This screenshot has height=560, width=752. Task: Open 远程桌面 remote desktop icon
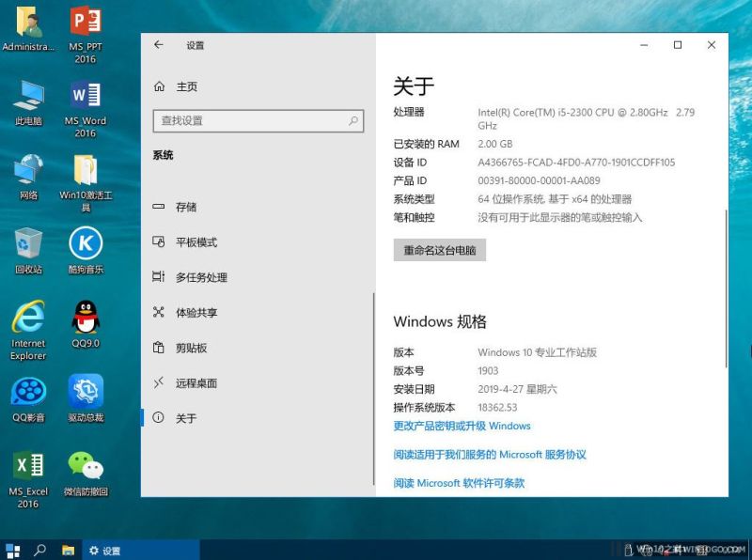(x=159, y=383)
